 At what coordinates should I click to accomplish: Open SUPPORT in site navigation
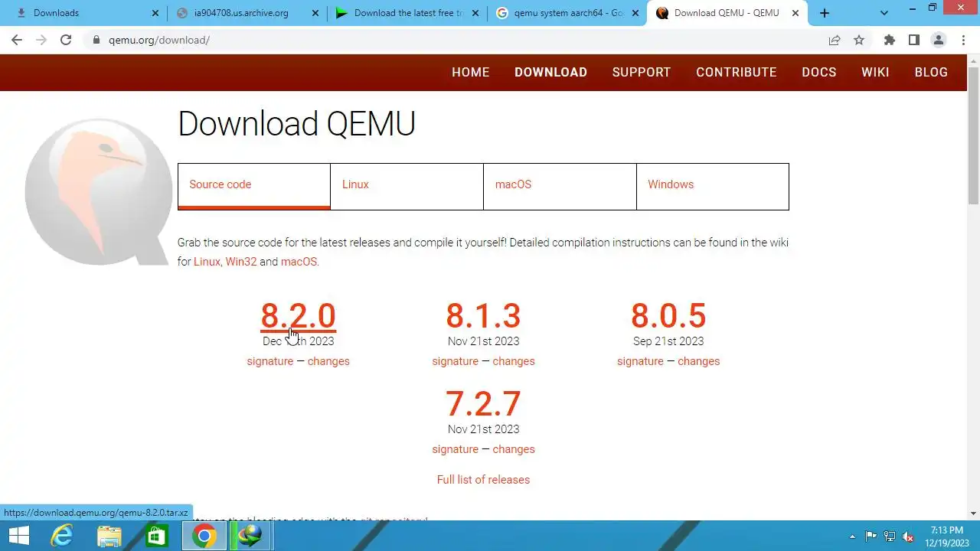[x=642, y=72]
